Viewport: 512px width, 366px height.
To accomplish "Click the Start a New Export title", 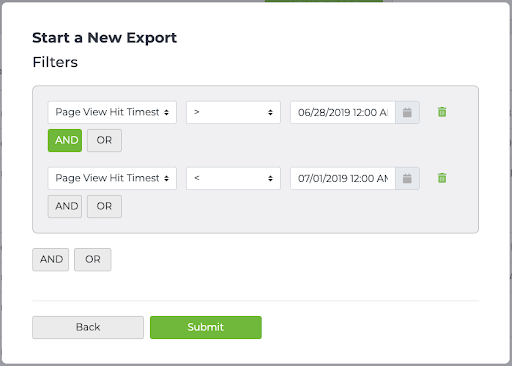I will [x=104, y=38].
